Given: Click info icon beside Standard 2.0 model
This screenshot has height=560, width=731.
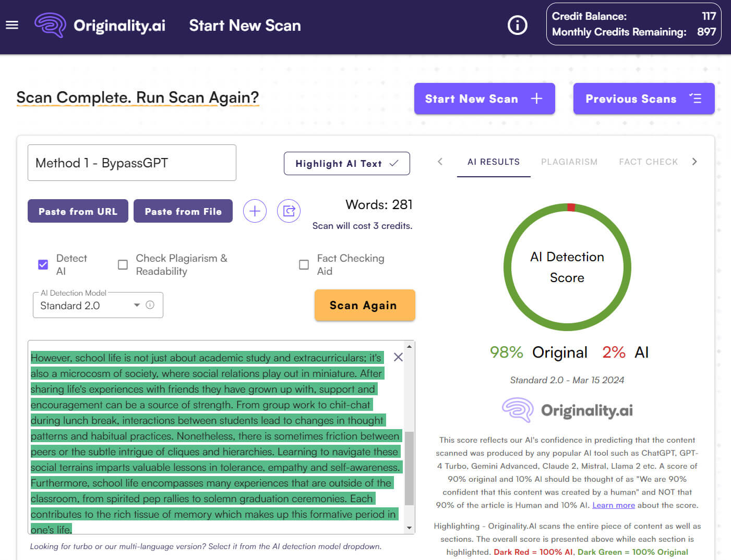Looking at the screenshot, I should tap(150, 305).
